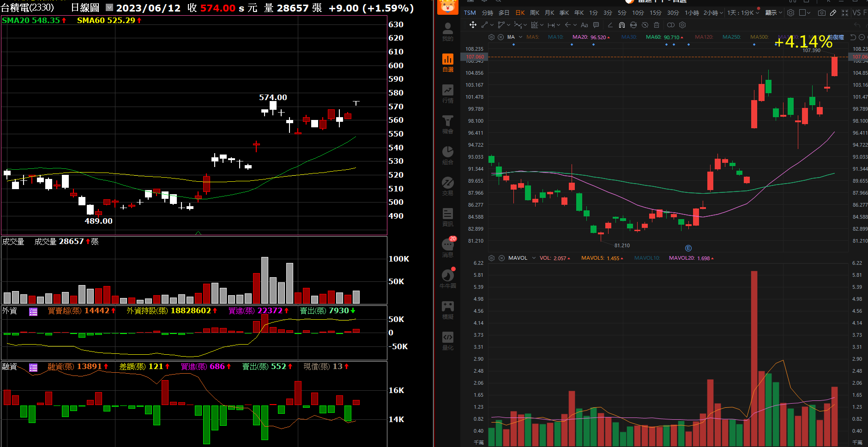Open chart settings gear in period bar
The image size is (868, 447).
coord(790,13)
